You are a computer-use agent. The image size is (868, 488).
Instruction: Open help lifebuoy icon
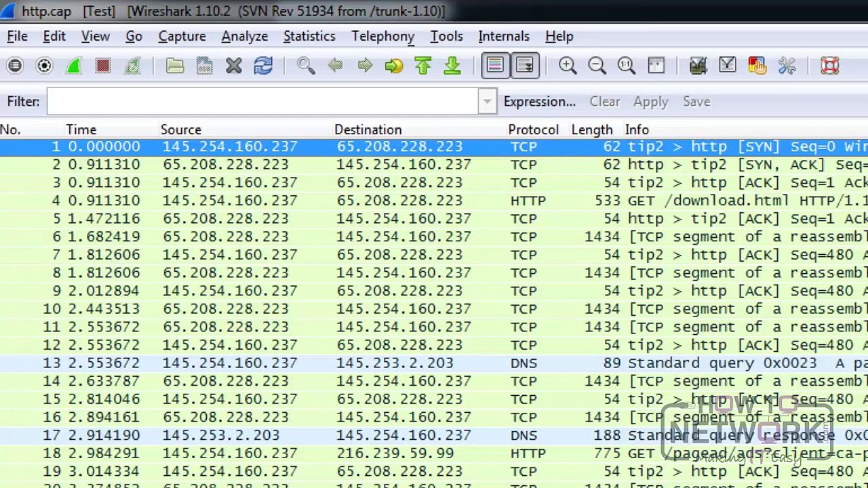point(830,66)
